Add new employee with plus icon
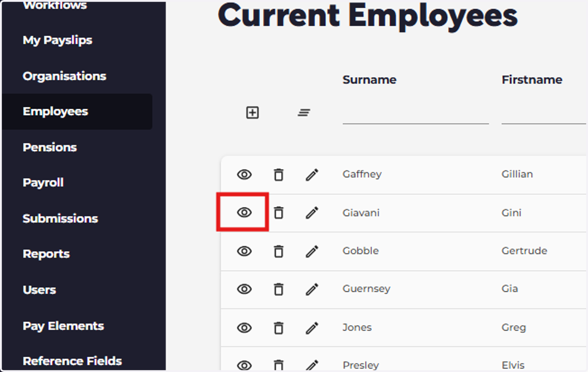The width and height of the screenshot is (588, 372). pos(252,113)
